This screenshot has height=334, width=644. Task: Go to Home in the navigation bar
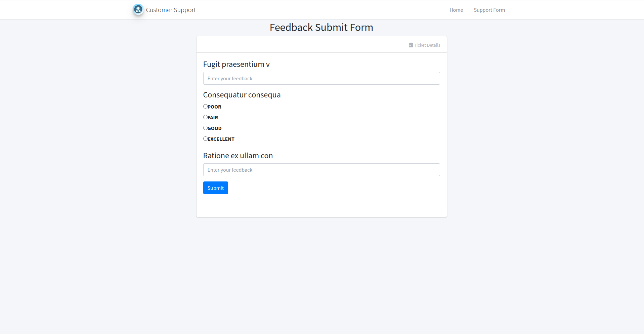click(456, 10)
